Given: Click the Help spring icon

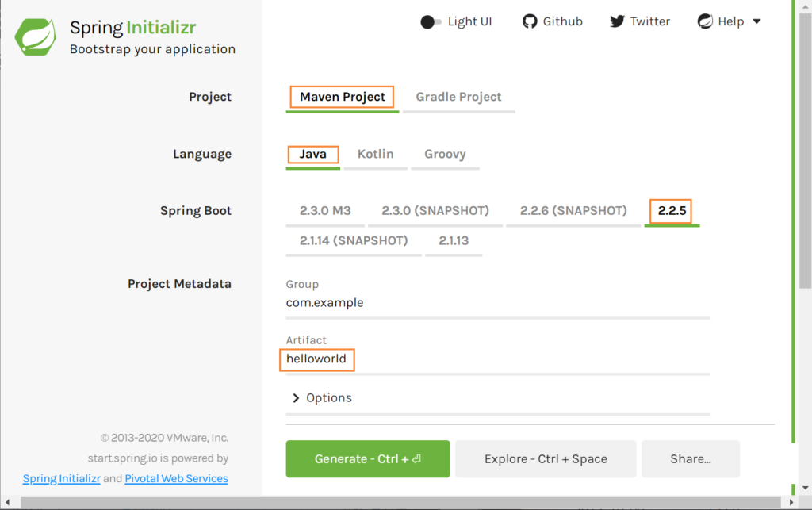Looking at the screenshot, I should (705, 21).
